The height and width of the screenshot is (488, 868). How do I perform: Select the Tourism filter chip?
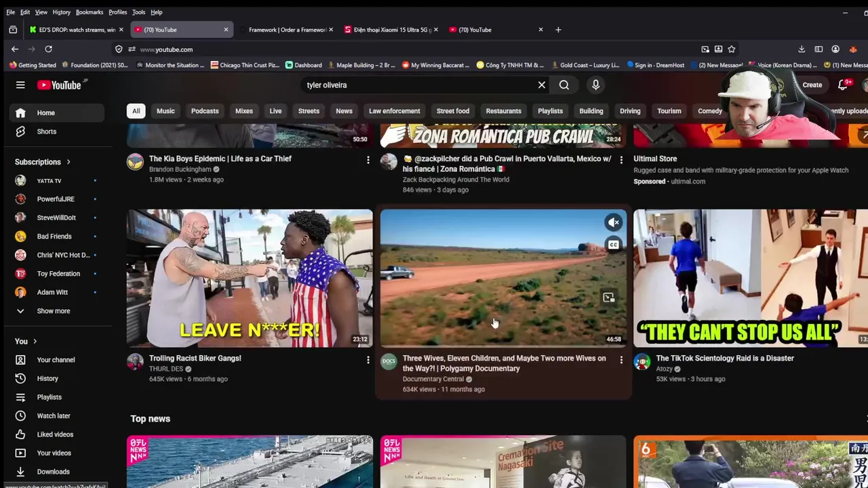coord(669,111)
